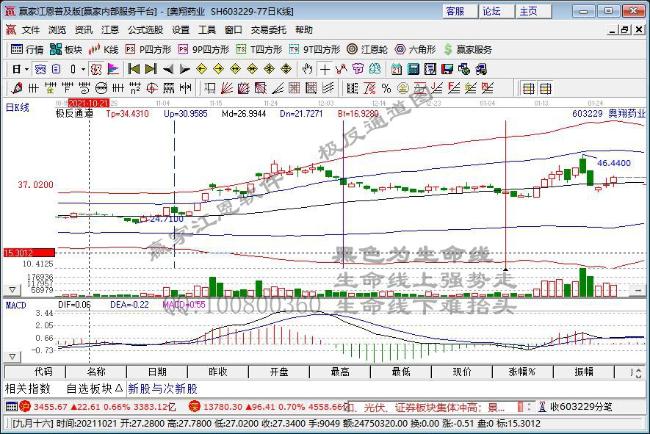This screenshot has height=434, width=650.
Task: Click the MACD indicator label
Action: coord(16,305)
